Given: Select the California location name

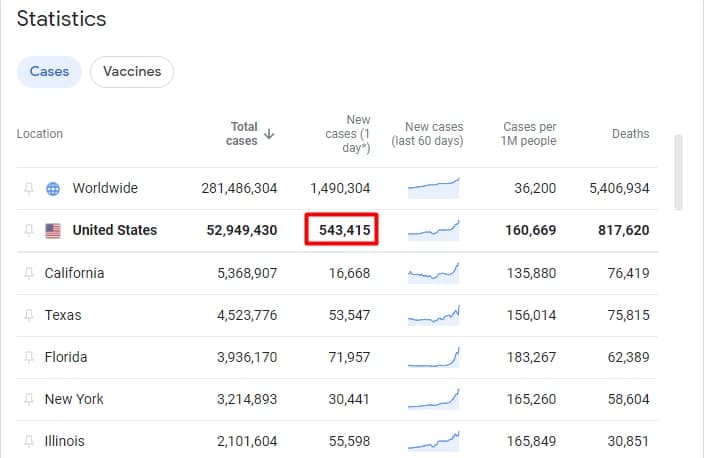Looking at the screenshot, I should coord(74,273).
